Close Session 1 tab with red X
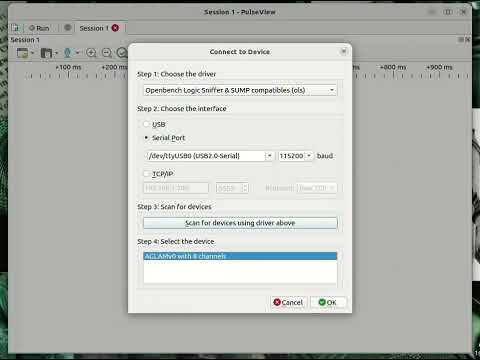Image resolution: width=480 pixels, height=360 pixels. point(115,28)
